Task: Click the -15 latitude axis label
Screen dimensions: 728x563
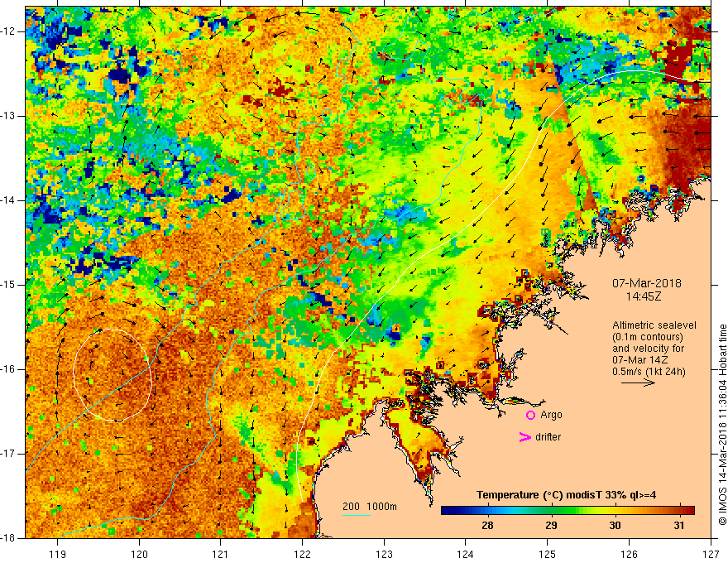Action: (x=11, y=285)
